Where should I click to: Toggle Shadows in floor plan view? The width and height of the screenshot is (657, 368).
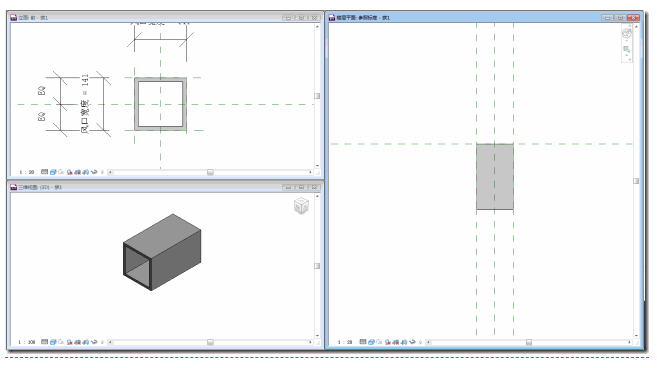(x=388, y=342)
